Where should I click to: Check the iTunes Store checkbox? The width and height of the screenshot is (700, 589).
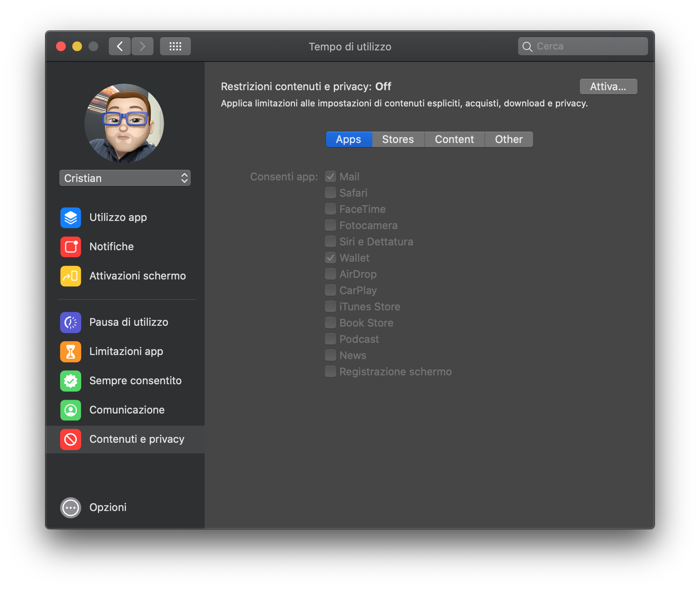(x=331, y=307)
